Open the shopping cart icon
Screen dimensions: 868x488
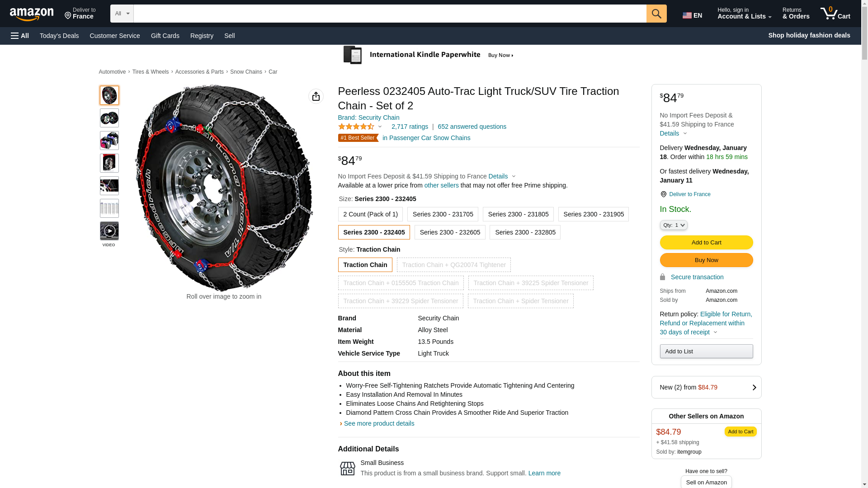[x=835, y=14]
